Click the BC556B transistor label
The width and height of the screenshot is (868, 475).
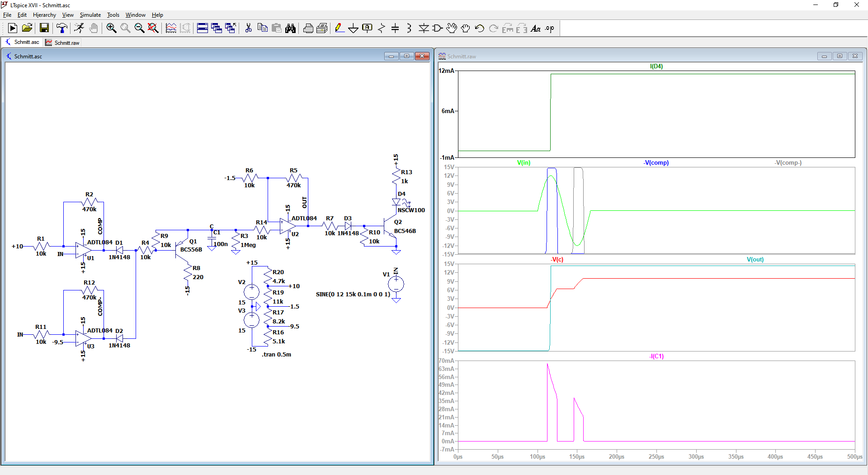pos(191,250)
